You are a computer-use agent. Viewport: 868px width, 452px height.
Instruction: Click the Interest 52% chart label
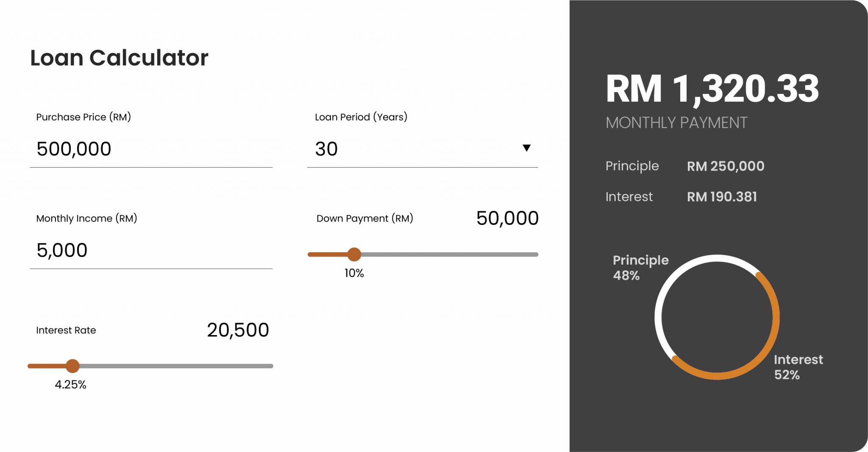click(798, 367)
